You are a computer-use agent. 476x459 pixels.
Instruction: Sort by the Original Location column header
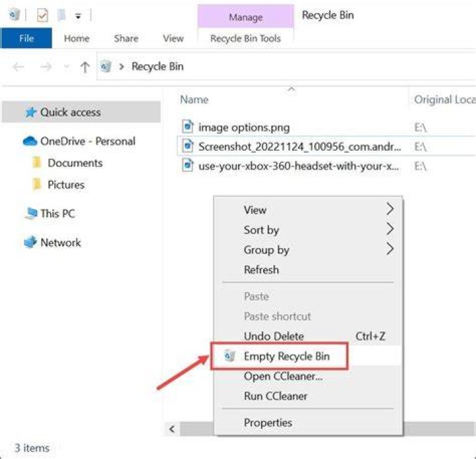[x=445, y=99]
